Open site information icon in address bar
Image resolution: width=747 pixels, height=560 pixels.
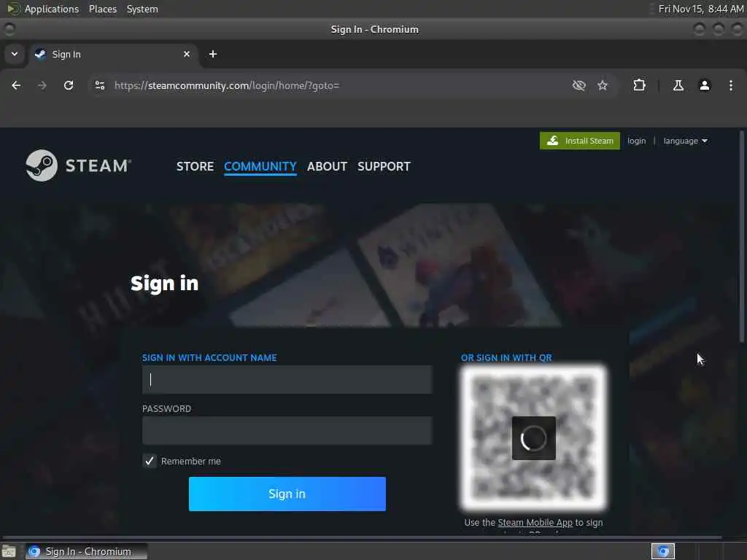click(x=100, y=85)
